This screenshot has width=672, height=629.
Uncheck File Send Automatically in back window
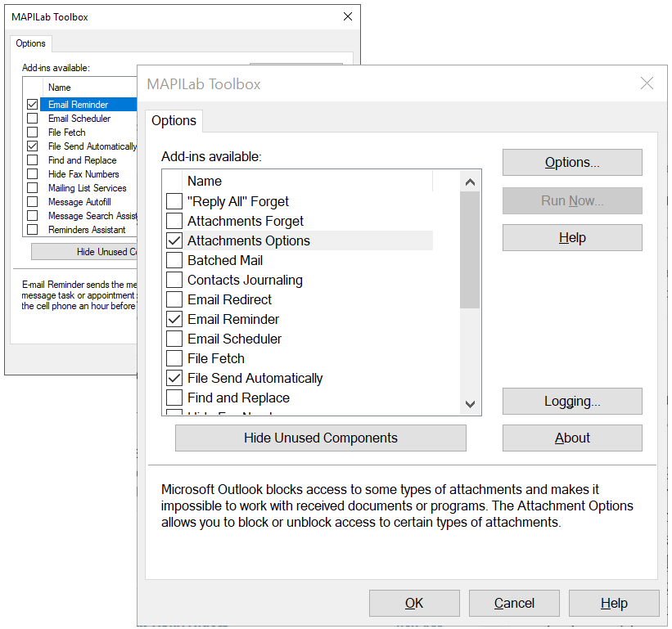tap(32, 146)
